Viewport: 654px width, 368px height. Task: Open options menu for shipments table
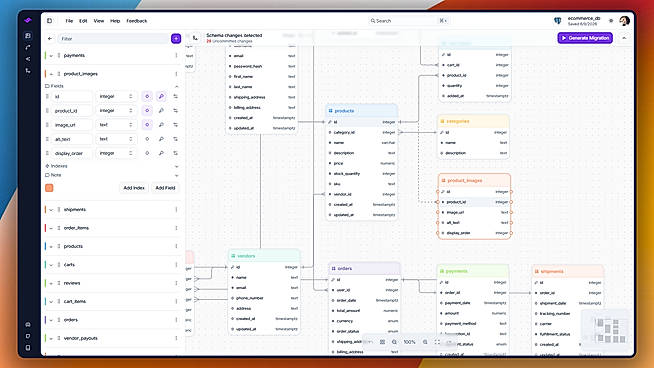[176, 209]
